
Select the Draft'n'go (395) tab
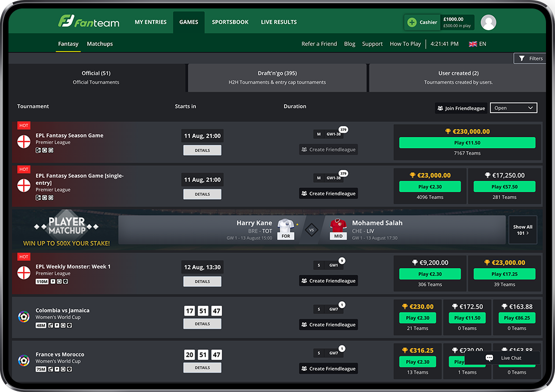(277, 78)
